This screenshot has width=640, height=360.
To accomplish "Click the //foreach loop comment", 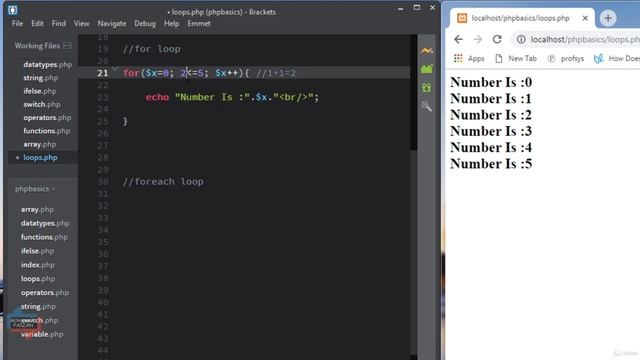I will 163,182.
